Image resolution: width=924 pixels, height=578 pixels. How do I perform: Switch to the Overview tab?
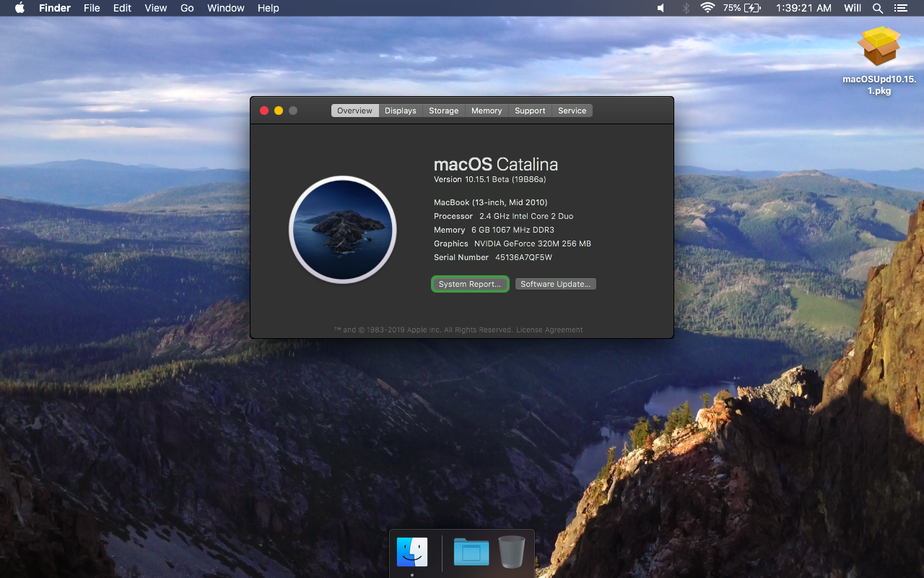pos(354,111)
